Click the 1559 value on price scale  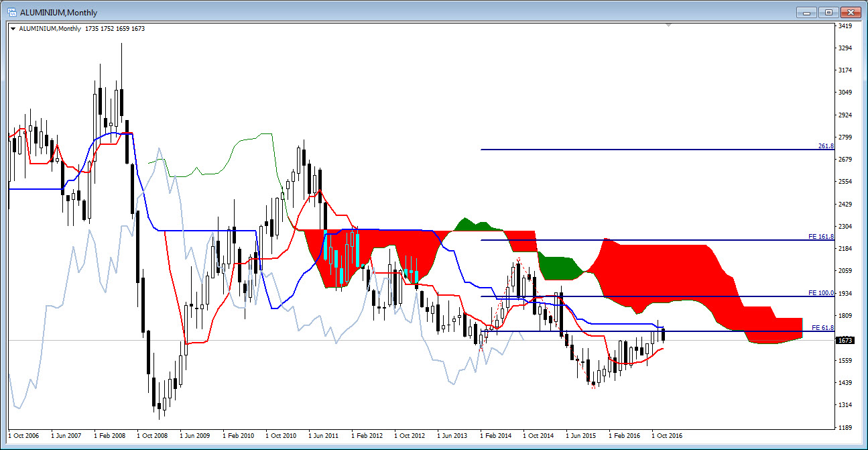click(x=845, y=361)
